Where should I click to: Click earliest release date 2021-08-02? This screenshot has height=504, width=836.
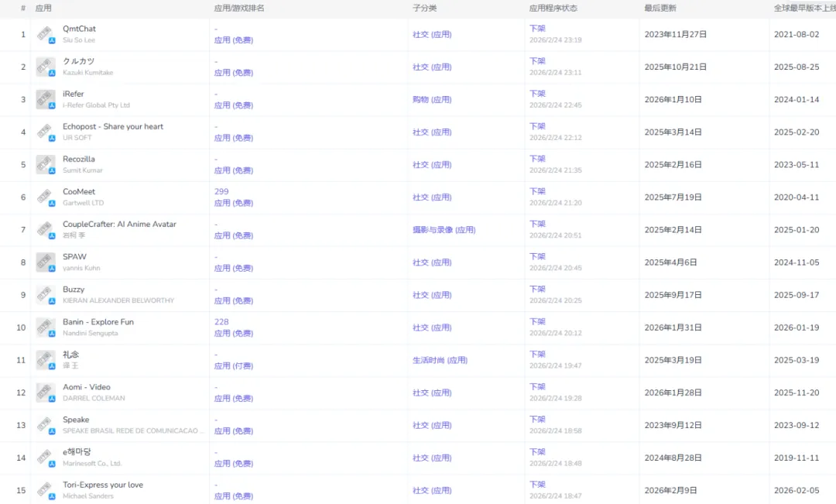(797, 35)
